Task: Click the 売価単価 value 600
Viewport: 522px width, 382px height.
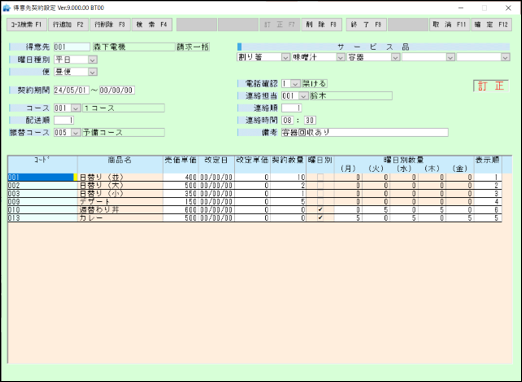Action: click(x=190, y=210)
